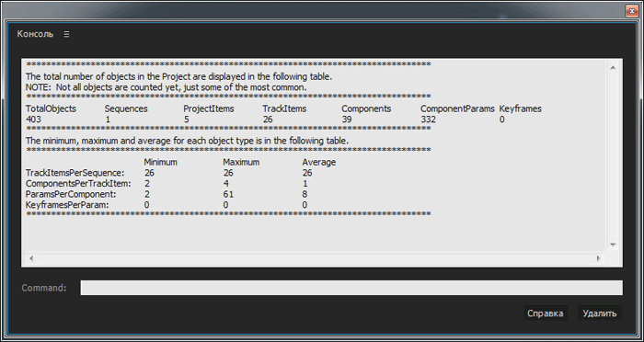Click the Average column header

tap(319, 162)
